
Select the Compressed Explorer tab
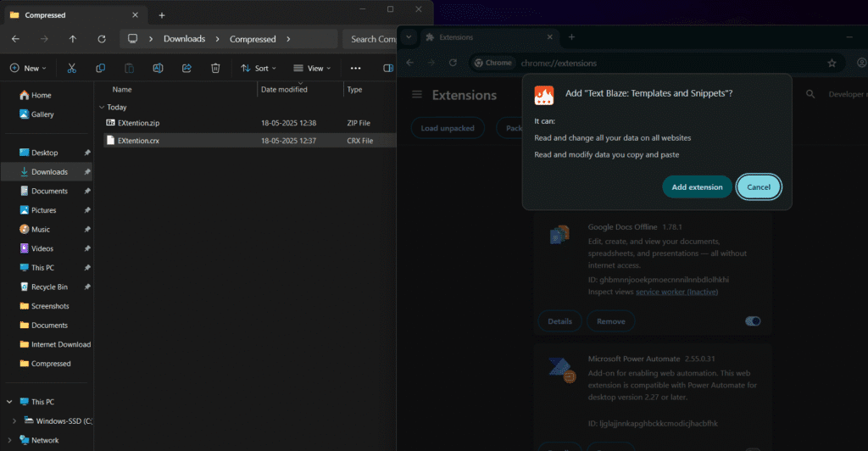75,15
